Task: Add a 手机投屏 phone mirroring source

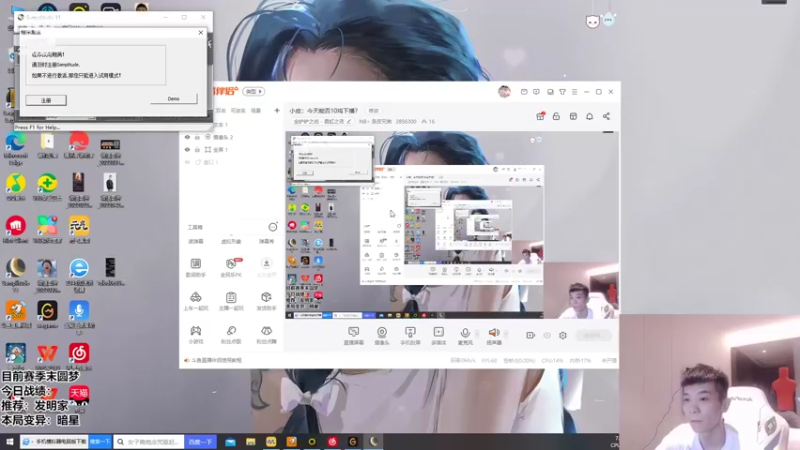Action: click(x=410, y=336)
